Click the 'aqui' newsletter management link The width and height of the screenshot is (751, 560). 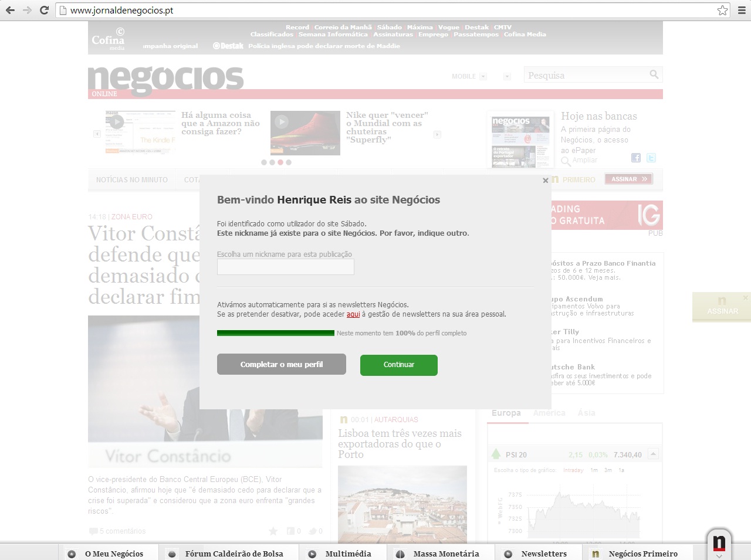click(x=353, y=314)
